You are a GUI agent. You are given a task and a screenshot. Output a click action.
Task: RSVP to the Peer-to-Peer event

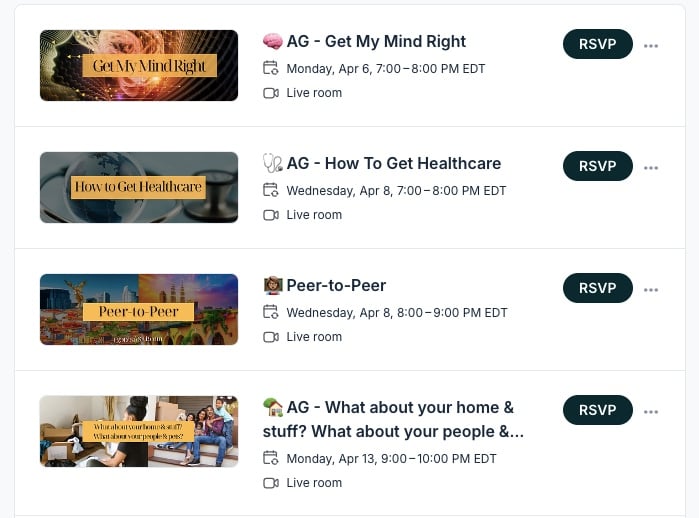point(597,289)
